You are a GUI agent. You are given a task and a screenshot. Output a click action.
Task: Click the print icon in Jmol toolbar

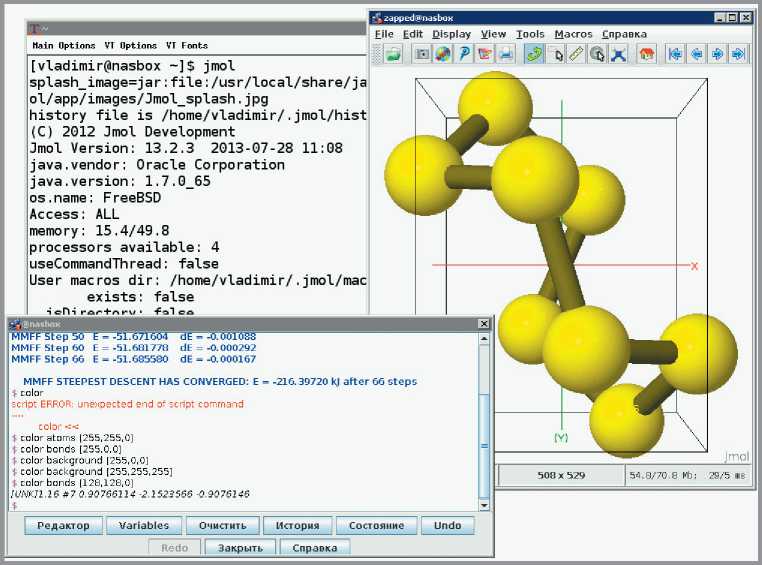pyautogui.click(x=506, y=54)
